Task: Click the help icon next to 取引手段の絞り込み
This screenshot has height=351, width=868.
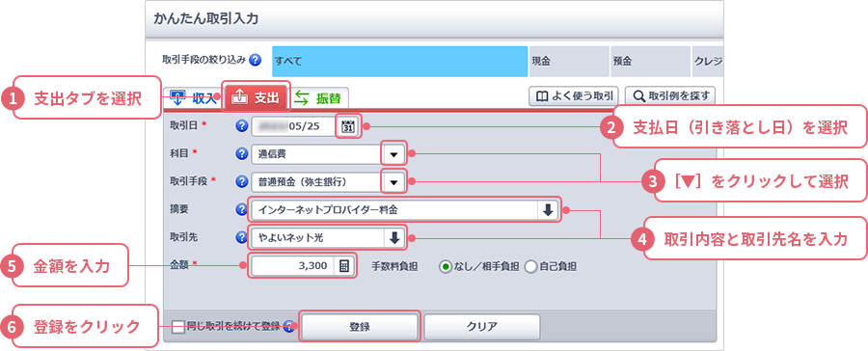Action: [256, 60]
